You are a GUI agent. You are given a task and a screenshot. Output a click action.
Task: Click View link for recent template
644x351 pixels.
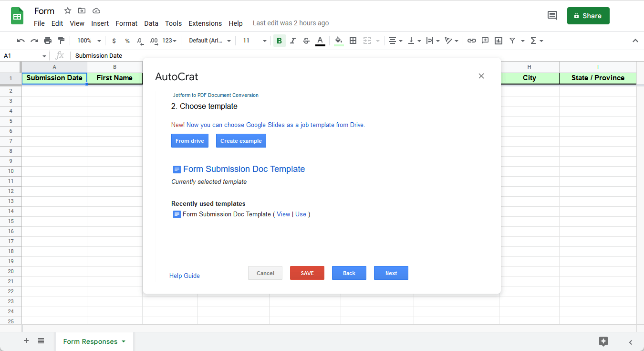(x=283, y=214)
